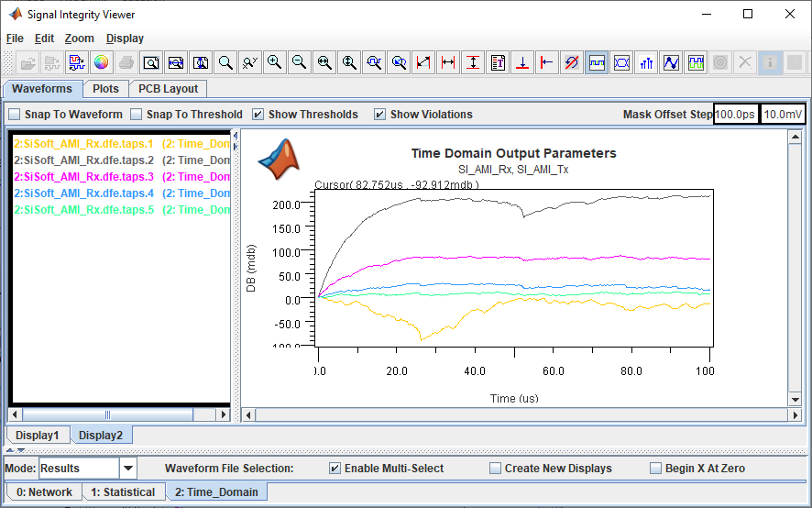
Task: Select the 1: Statistical file tab
Action: coord(123,492)
